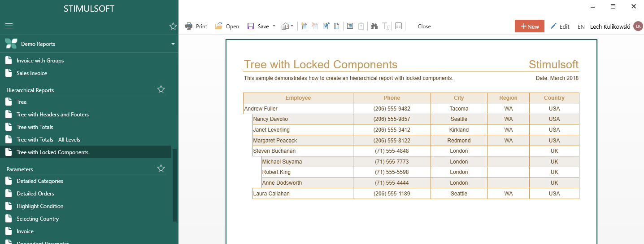This screenshot has height=244, width=644.
Task: Open the Save dropdown arrow
Action: (x=274, y=26)
